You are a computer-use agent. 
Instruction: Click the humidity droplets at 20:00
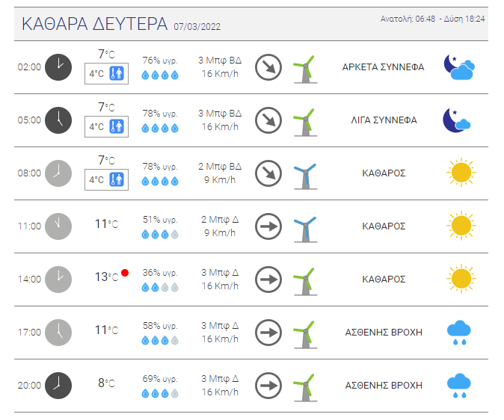161,393
